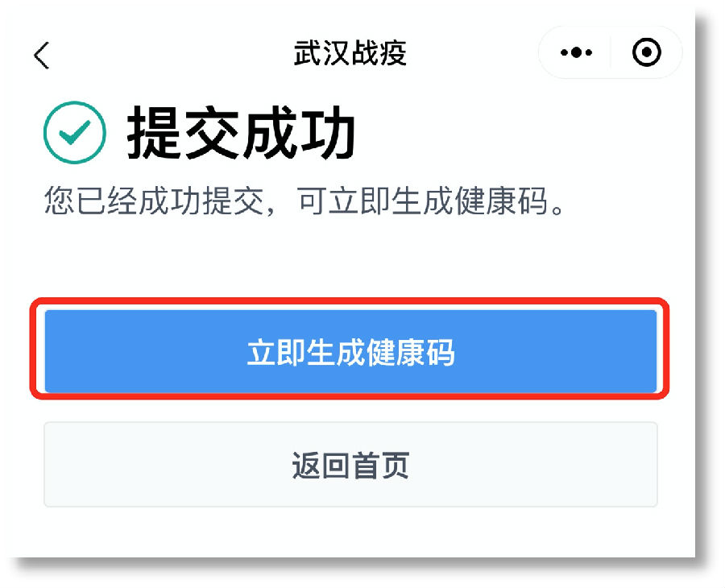This screenshot has height=588, width=725.
Task: Click the teal circled tick beside 提交成功
Action: click(x=74, y=133)
